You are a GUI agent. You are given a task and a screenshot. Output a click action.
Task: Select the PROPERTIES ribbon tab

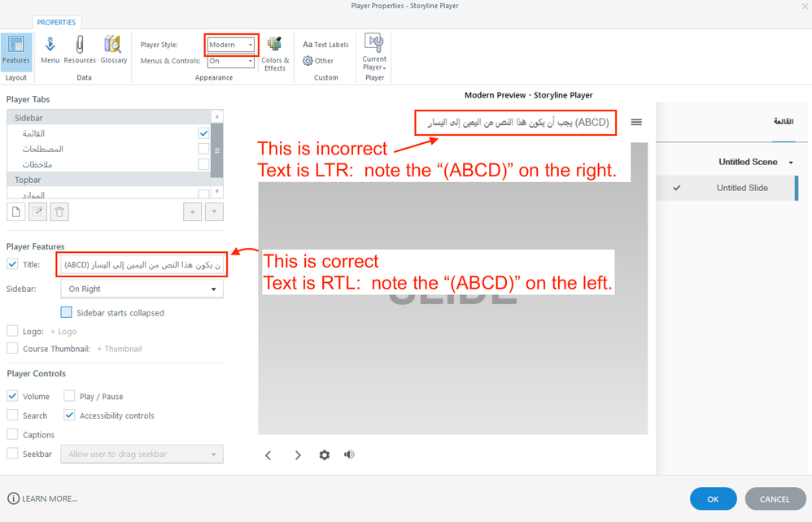pos(56,22)
